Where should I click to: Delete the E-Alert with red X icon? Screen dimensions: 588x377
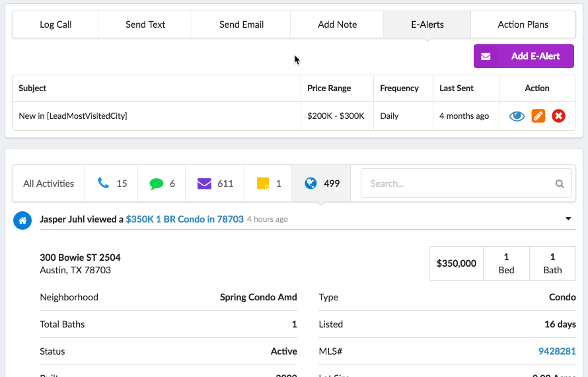click(x=558, y=116)
